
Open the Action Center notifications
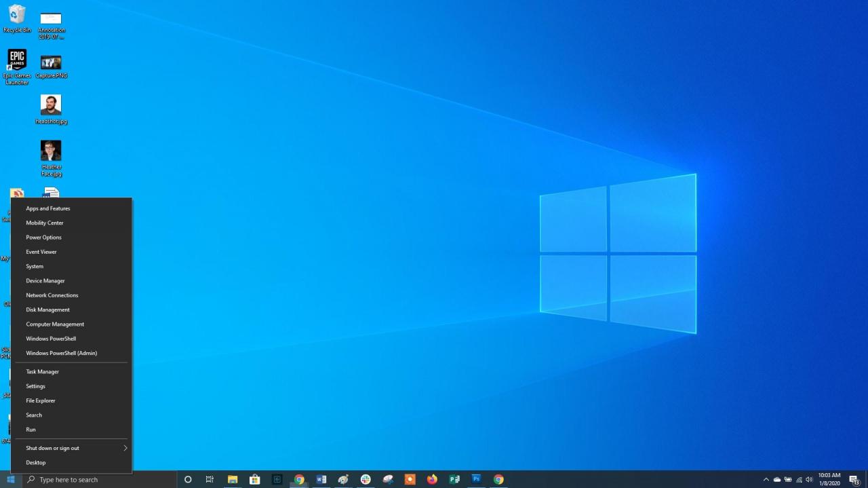tap(853, 479)
